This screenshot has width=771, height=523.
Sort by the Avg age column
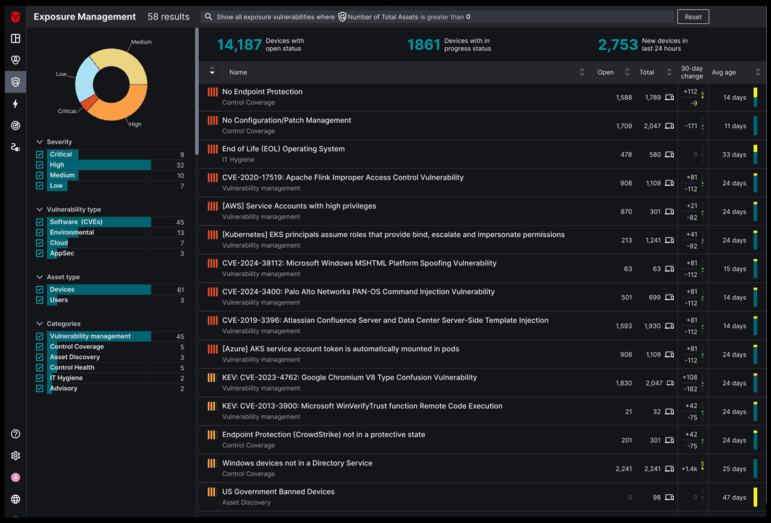(x=725, y=72)
